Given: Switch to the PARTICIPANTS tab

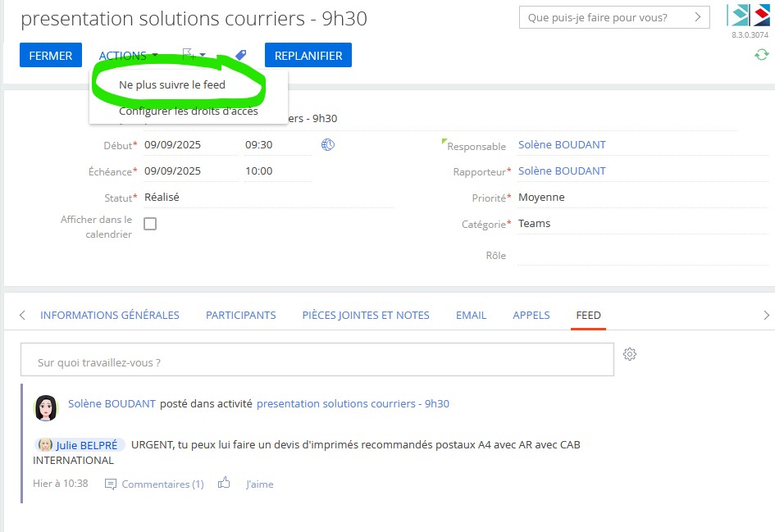Looking at the screenshot, I should click(x=240, y=315).
